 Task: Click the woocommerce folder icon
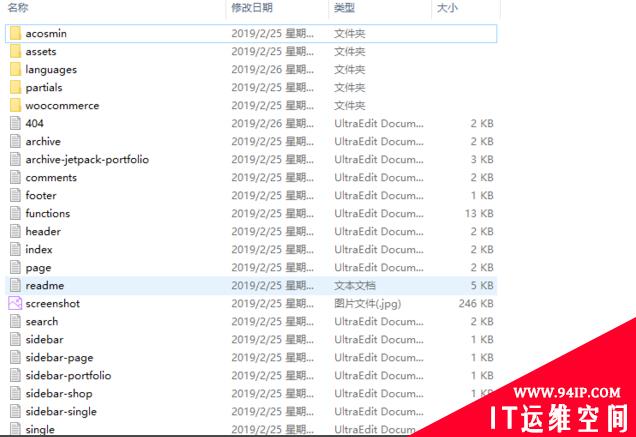(15, 105)
